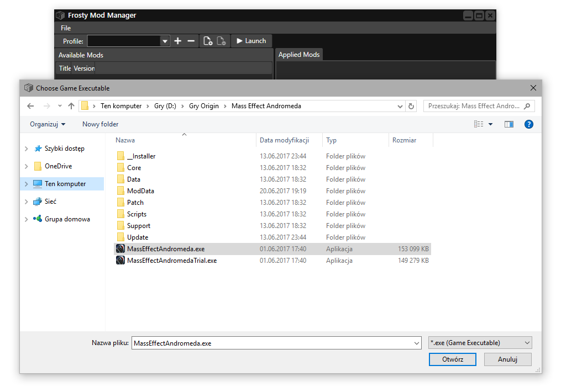Refresh the folder view

coord(411,106)
